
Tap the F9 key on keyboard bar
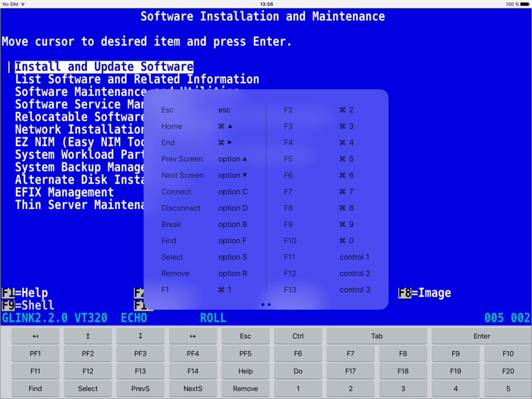(x=456, y=354)
